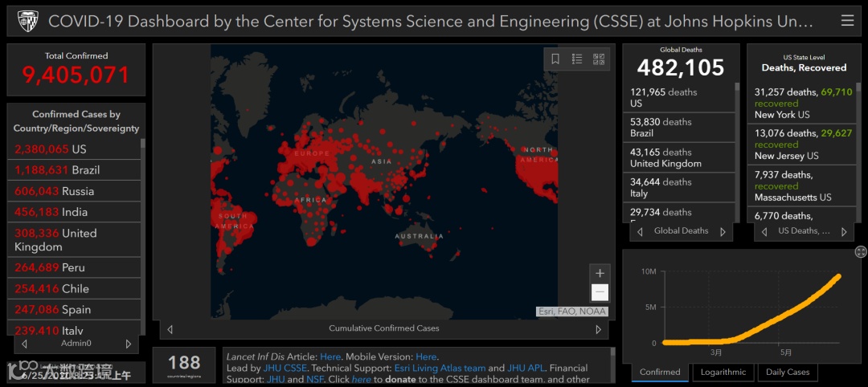Switch to the Daily Cases chart tab
The image size is (868, 387).
point(788,372)
